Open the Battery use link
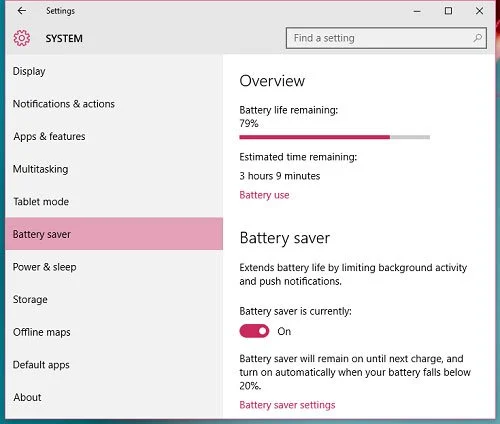Viewport: 500px width, 424px height. tap(264, 195)
